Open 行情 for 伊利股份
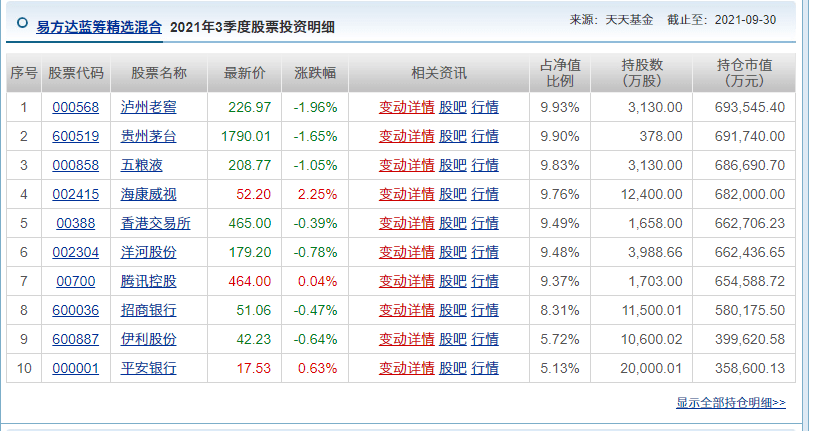 pyautogui.click(x=485, y=339)
